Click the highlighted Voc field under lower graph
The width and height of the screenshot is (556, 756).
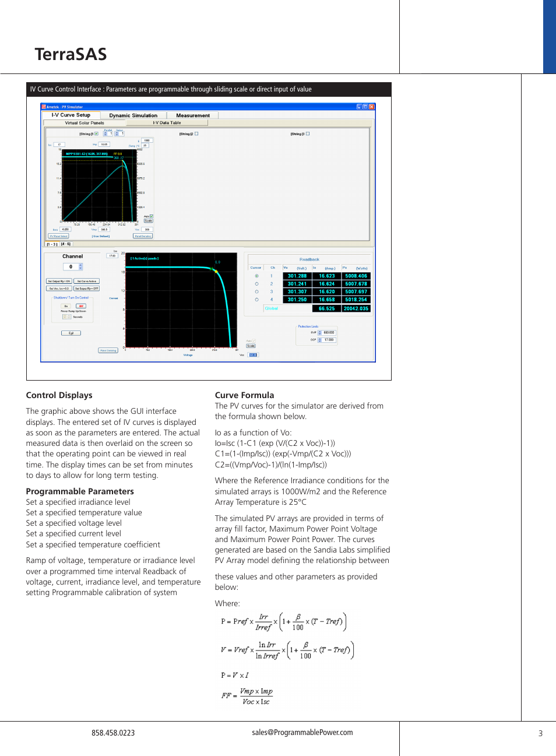pyautogui.click(x=253, y=355)
